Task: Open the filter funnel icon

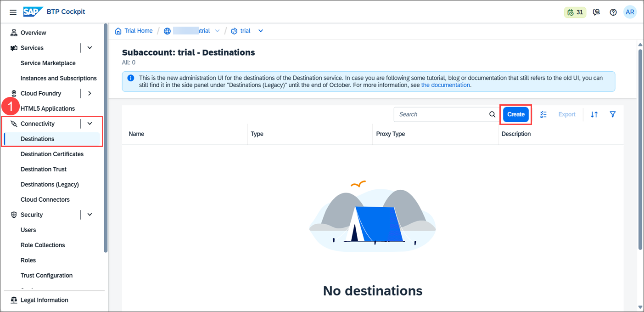Action: tap(613, 114)
